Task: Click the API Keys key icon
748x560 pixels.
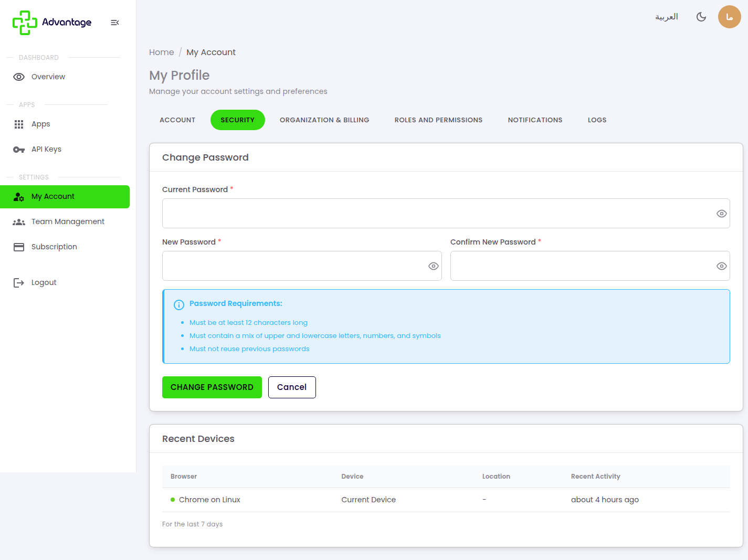Action: (19, 150)
